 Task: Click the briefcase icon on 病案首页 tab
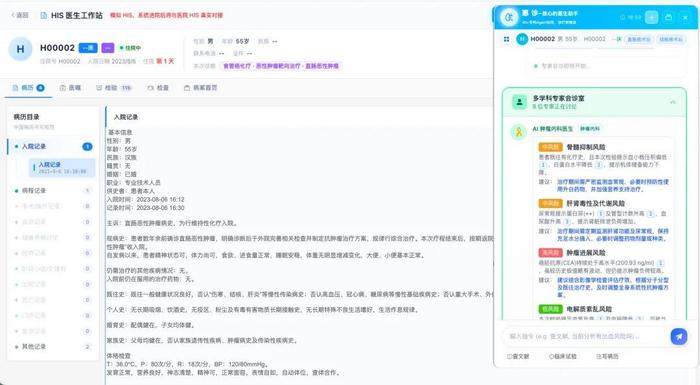click(x=187, y=88)
